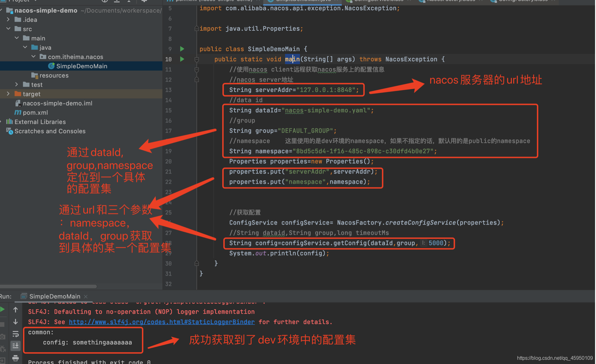This screenshot has height=364, width=596.
Task: Click the "Run:" panel label
Action: coord(6,296)
